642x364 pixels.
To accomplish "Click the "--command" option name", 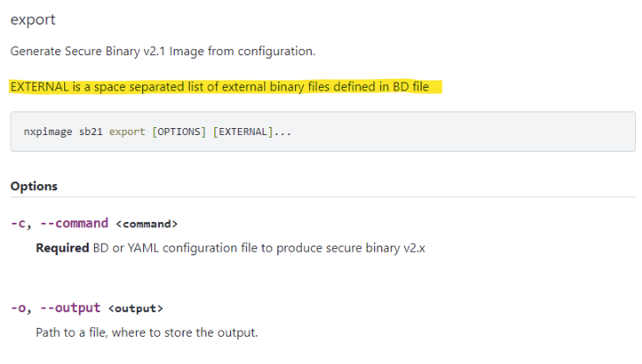I will (x=74, y=223).
